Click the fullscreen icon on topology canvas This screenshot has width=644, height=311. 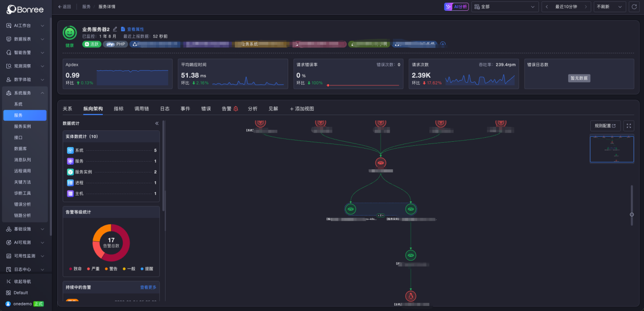(629, 125)
